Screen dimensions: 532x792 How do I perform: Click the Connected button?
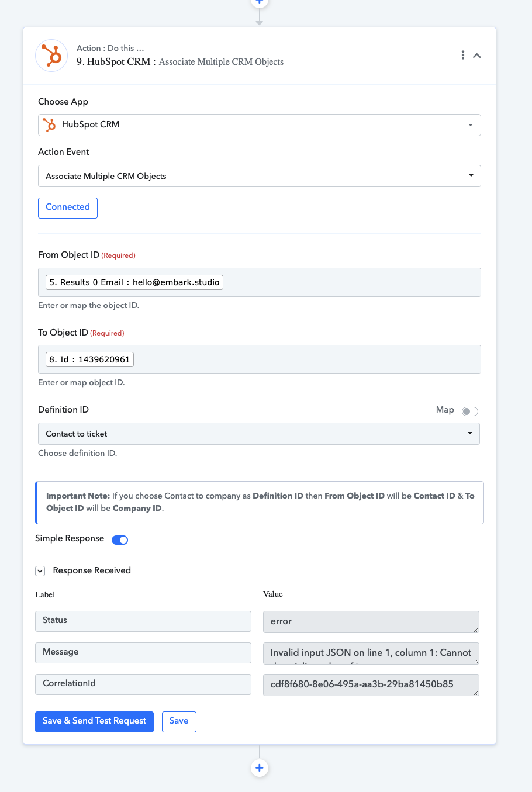click(68, 207)
